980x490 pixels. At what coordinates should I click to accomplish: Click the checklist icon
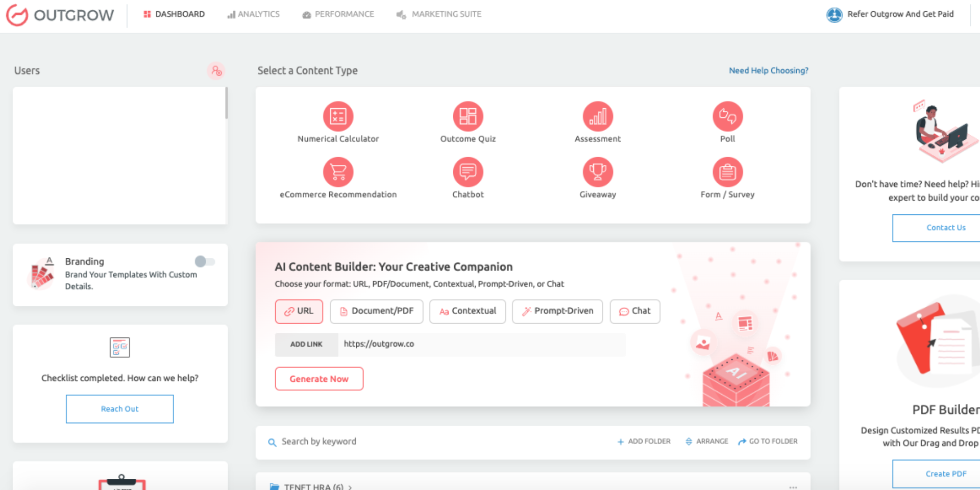(120, 347)
